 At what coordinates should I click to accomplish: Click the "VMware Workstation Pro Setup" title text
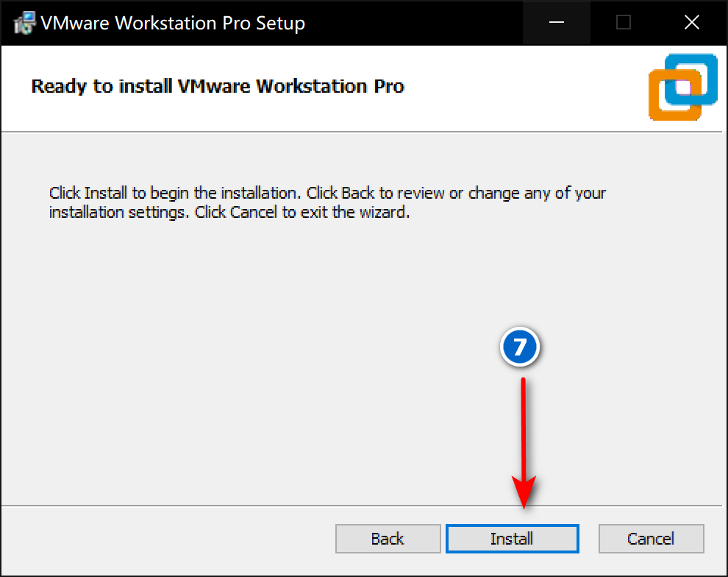173,23
